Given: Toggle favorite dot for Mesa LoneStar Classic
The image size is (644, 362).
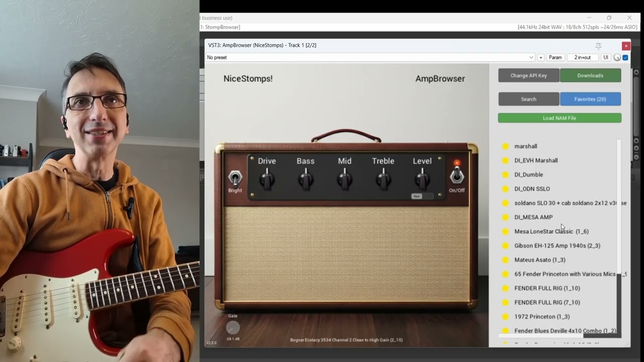Looking at the screenshot, I should pyautogui.click(x=505, y=231).
